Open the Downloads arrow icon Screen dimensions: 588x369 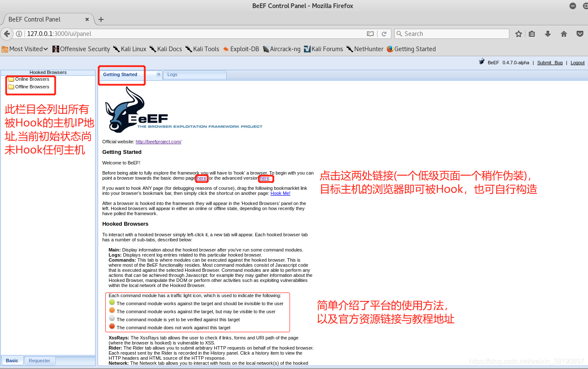click(548, 34)
